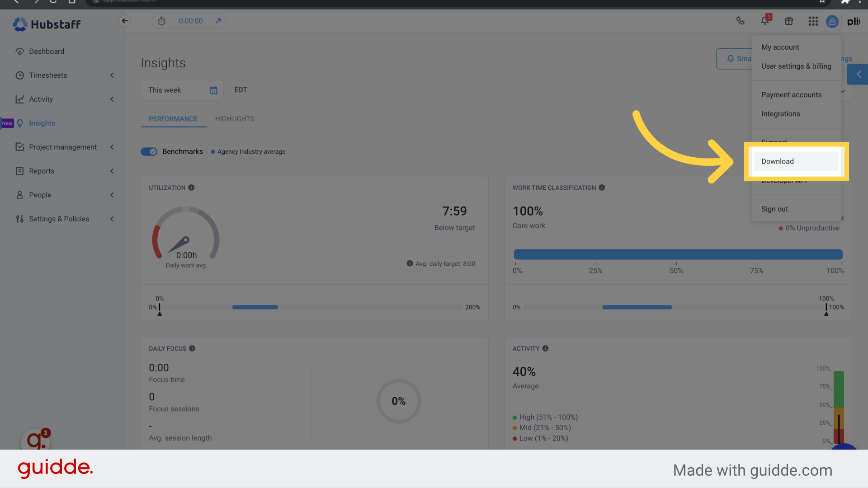Click the Insights lightbulb icon
868x488 pixels.
pos(20,123)
